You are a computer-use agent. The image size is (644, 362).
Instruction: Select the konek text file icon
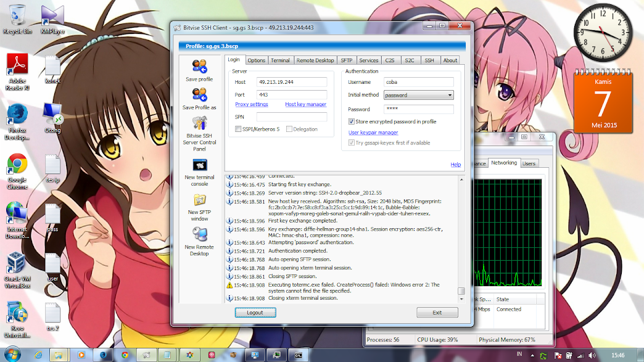[x=52, y=69]
